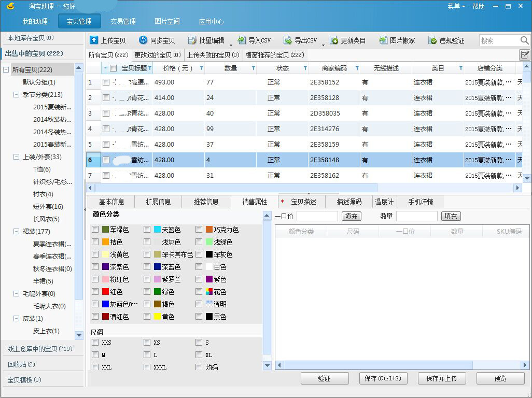Screen dimensions: 532x398
Task: Open the 应用中心 tab
Action: (x=211, y=21)
